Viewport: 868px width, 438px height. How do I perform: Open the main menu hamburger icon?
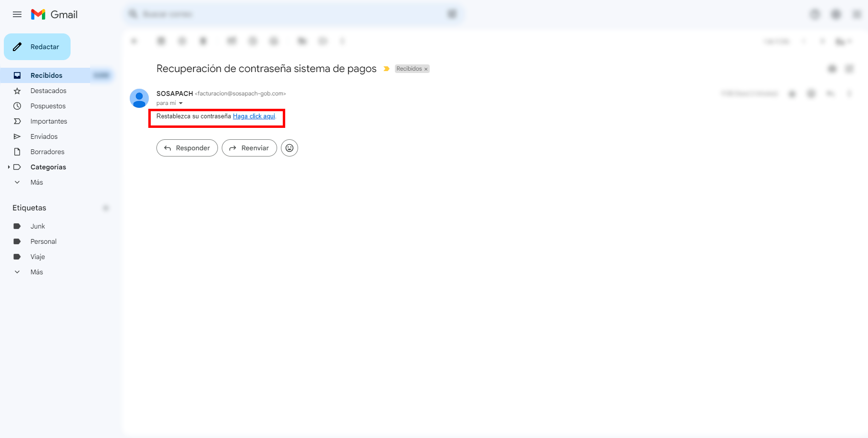click(17, 14)
